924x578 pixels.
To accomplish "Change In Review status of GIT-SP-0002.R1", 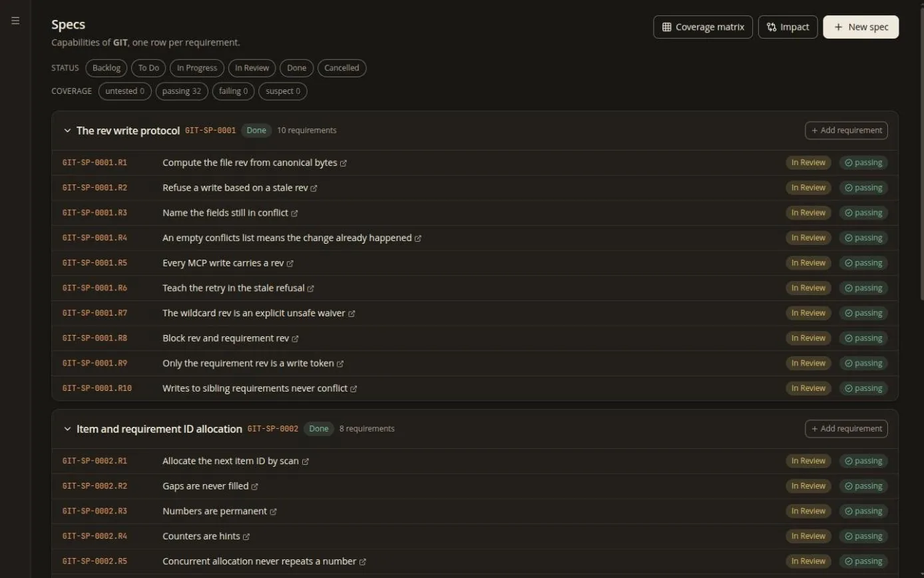I will 808,461.
